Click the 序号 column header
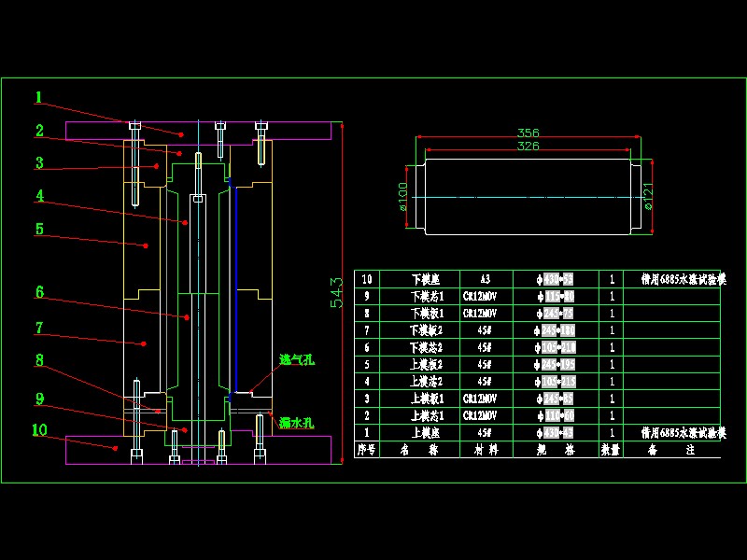 tap(366, 449)
